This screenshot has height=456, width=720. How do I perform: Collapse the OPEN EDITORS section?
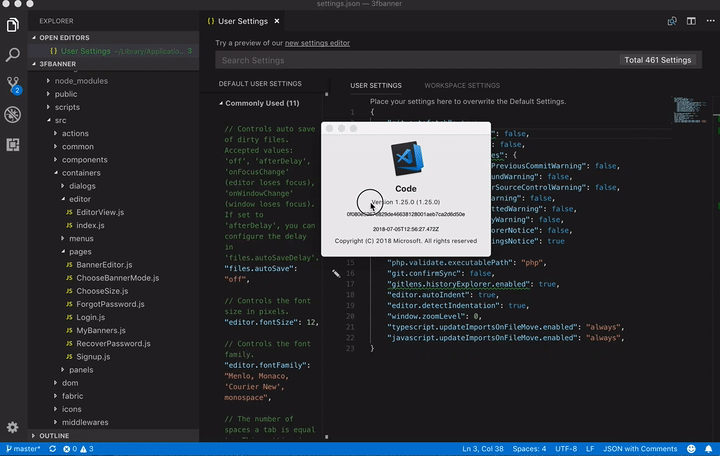[34, 38]
